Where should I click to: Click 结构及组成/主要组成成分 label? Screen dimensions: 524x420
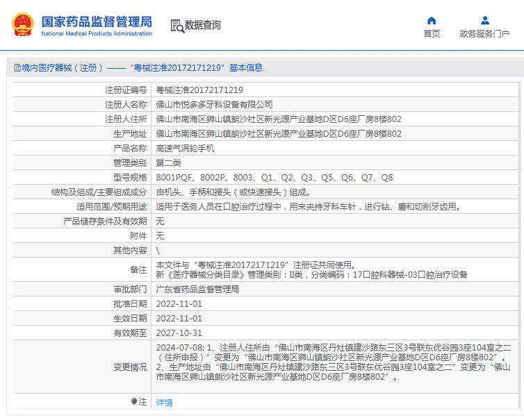[99, 192]
